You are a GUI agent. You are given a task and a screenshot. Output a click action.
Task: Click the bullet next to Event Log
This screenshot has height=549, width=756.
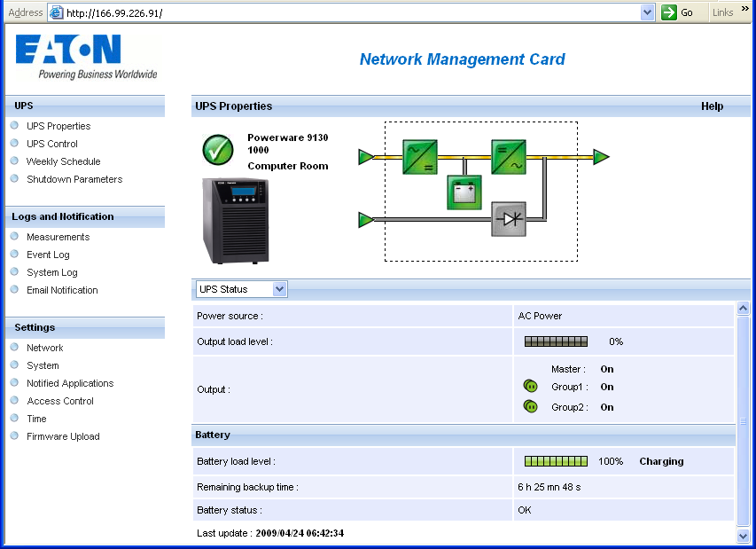coord(14,254)
